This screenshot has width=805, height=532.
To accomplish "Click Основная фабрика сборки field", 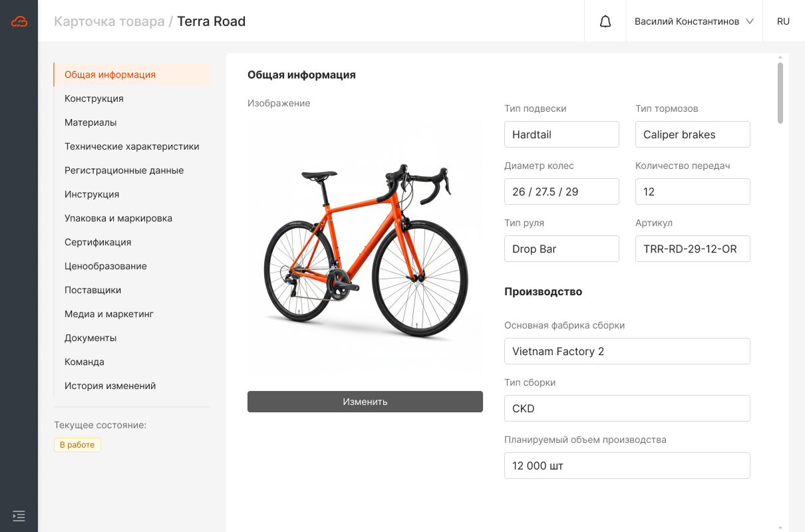I will [x=627, y=351].
